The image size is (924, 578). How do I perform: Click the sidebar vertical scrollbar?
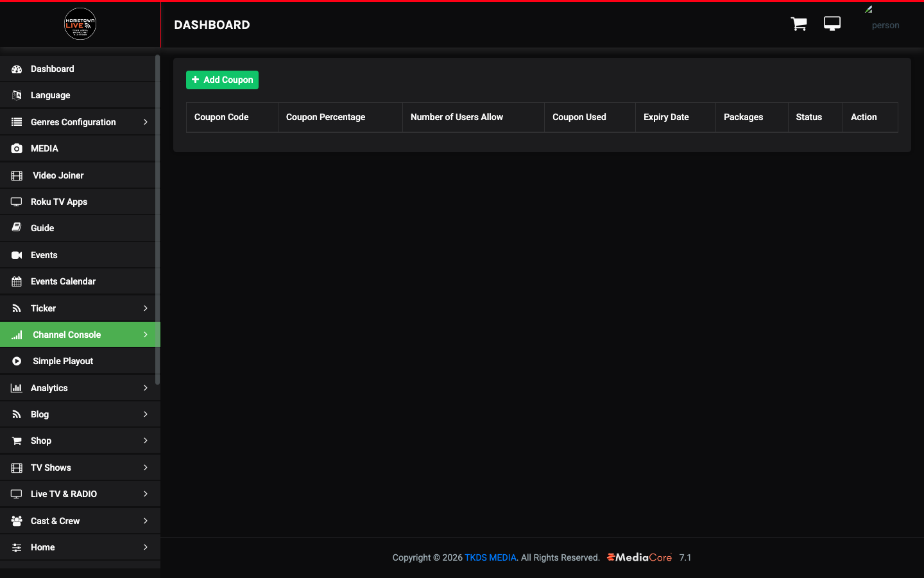click(157, 220)
